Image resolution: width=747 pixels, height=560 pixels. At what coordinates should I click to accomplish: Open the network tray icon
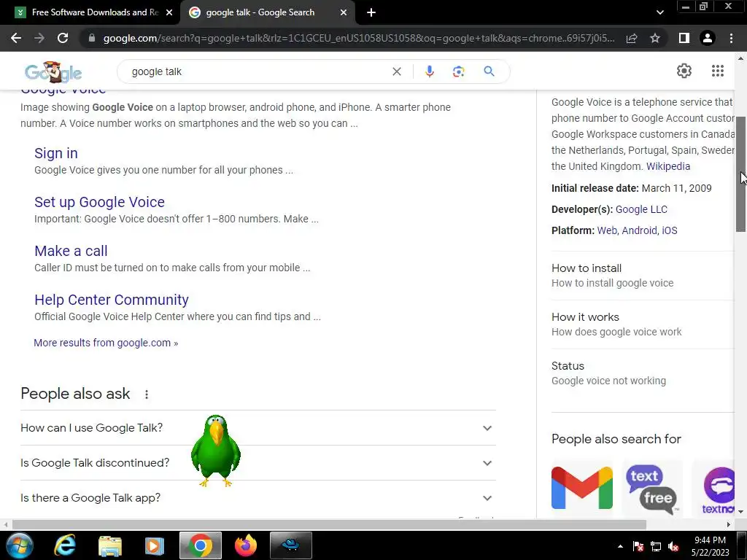coord(656,547)
